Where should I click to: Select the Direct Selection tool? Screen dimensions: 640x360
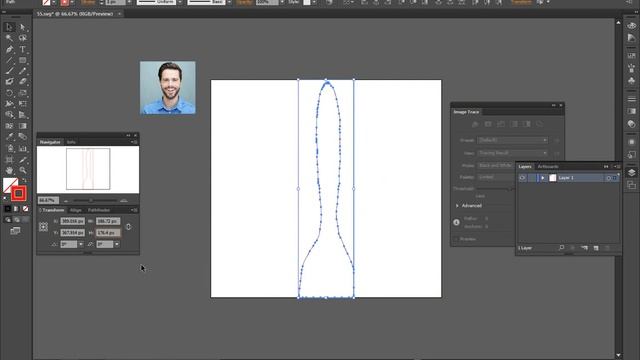[22, 27]
